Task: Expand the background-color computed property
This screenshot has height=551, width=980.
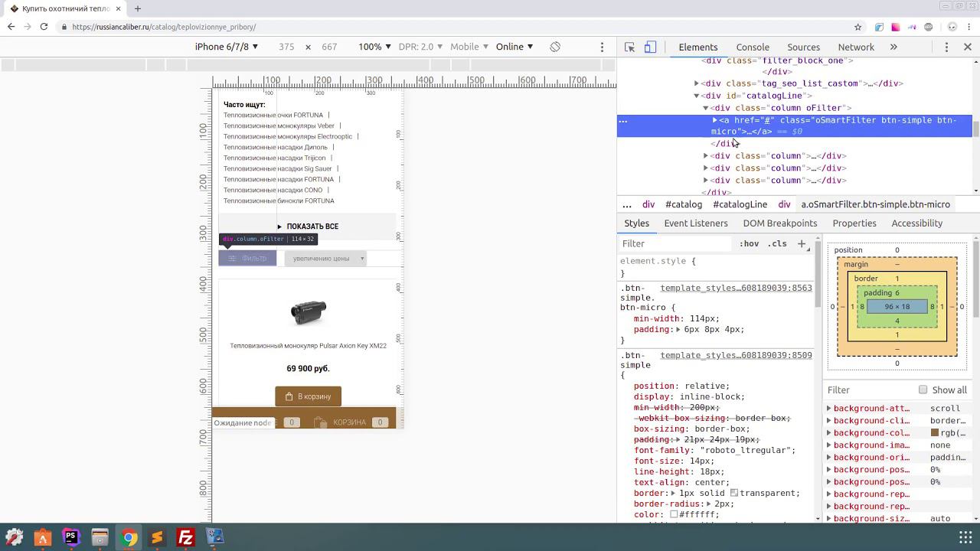Action: [x=829, y=433]
